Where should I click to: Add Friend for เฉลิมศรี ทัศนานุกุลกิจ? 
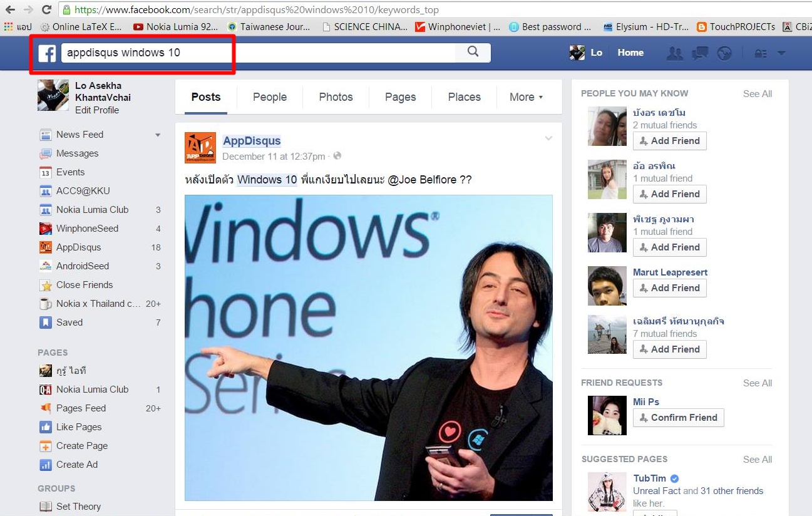[670, 349]
